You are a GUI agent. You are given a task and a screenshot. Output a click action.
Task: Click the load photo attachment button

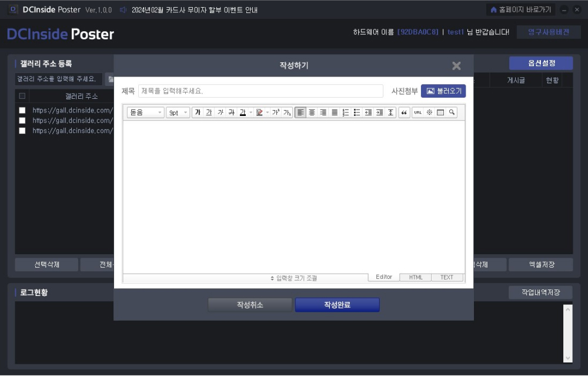443,91
